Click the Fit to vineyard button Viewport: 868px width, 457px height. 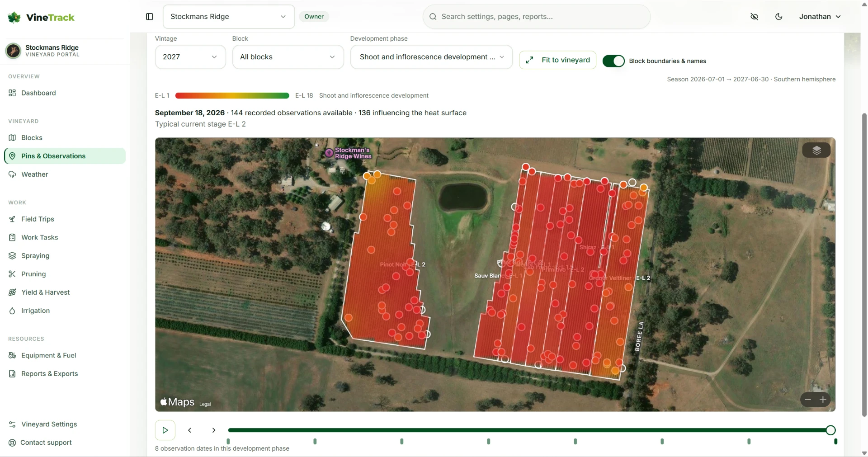tap(557, 60)
